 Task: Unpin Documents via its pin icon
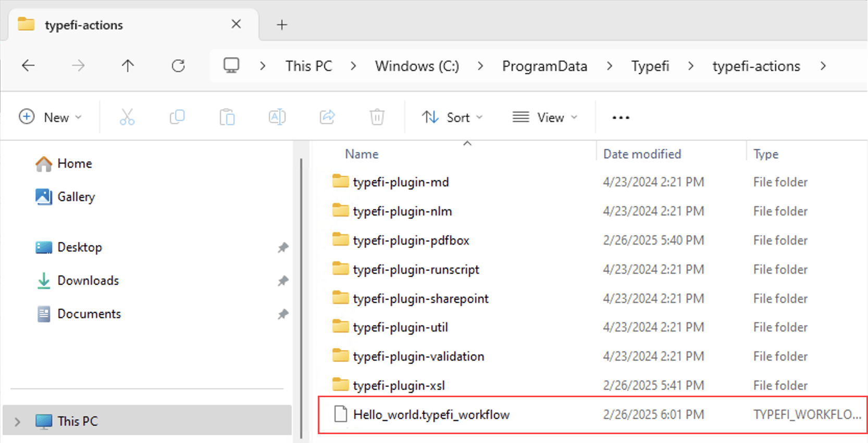[x=283, y=314]
